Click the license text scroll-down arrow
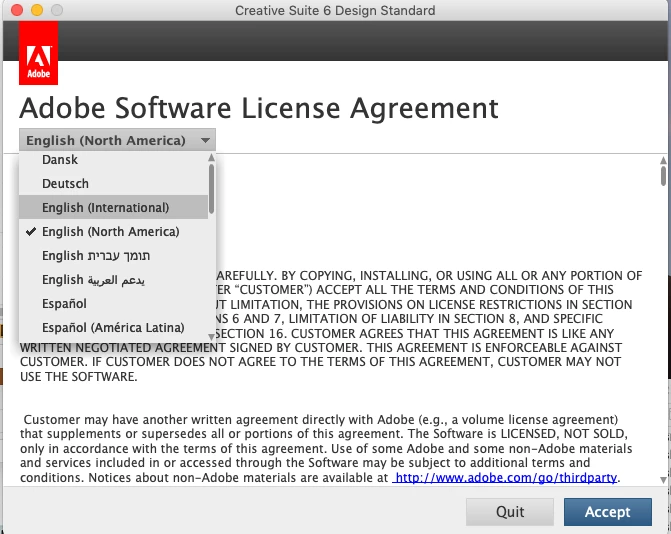This screenshot has width=671, height=534. (663, 480)
